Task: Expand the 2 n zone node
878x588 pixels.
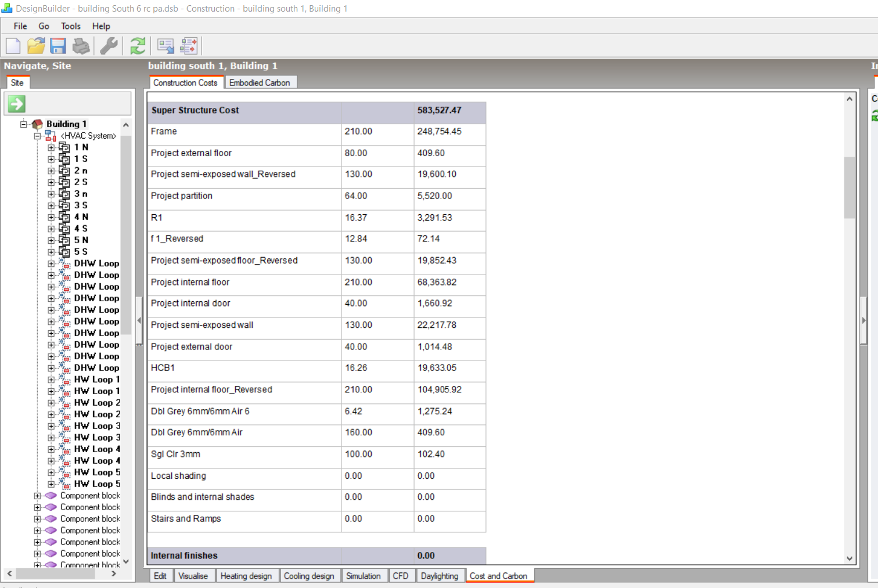Action: point(51,171)
